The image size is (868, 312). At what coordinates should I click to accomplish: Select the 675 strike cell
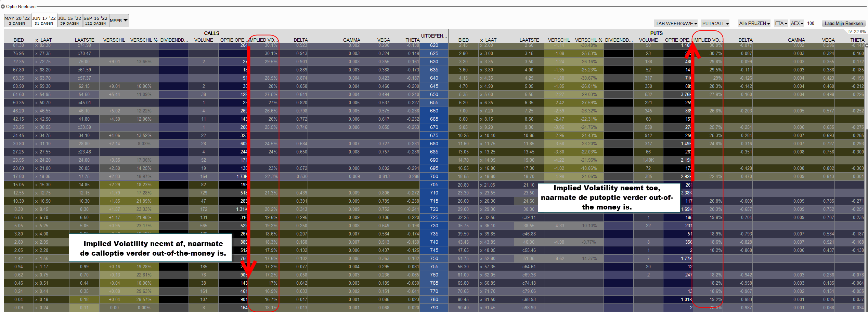coord(434,135)
